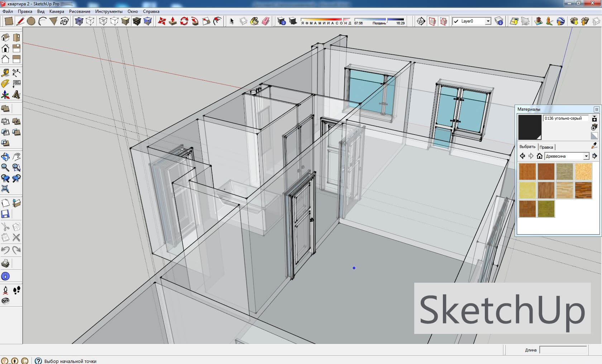Select the Pencil line tool

20,21
